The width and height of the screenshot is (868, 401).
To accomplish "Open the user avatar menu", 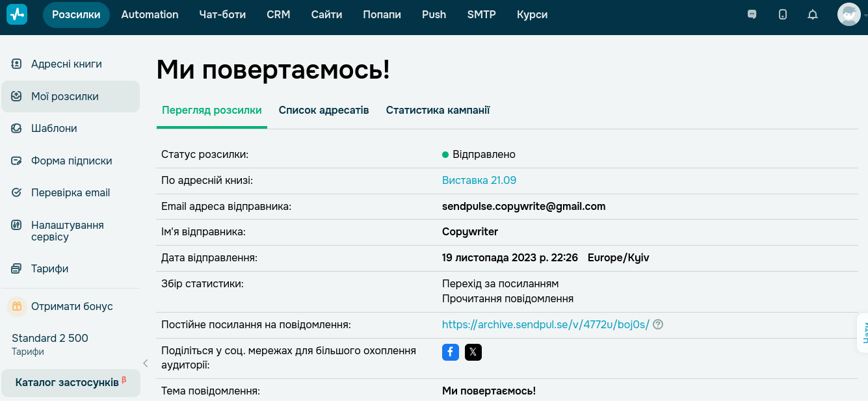I will pyautogui.click(x=849, y=14).
